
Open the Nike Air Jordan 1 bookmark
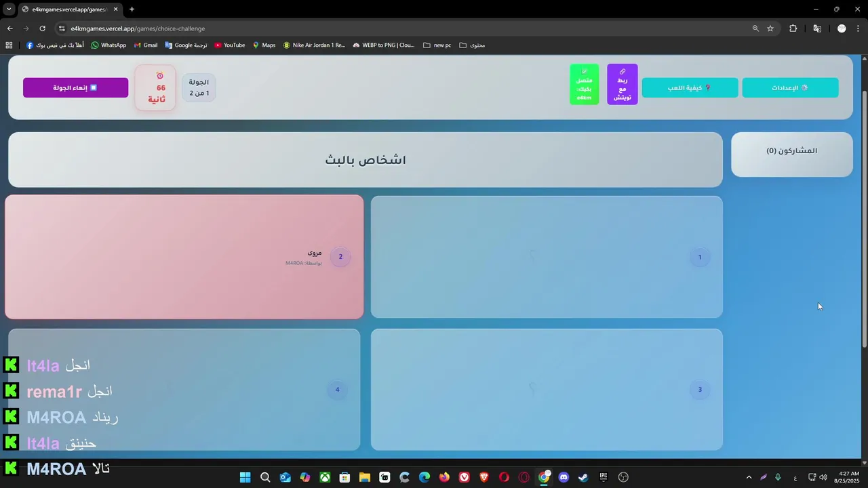tap(314, 45)
